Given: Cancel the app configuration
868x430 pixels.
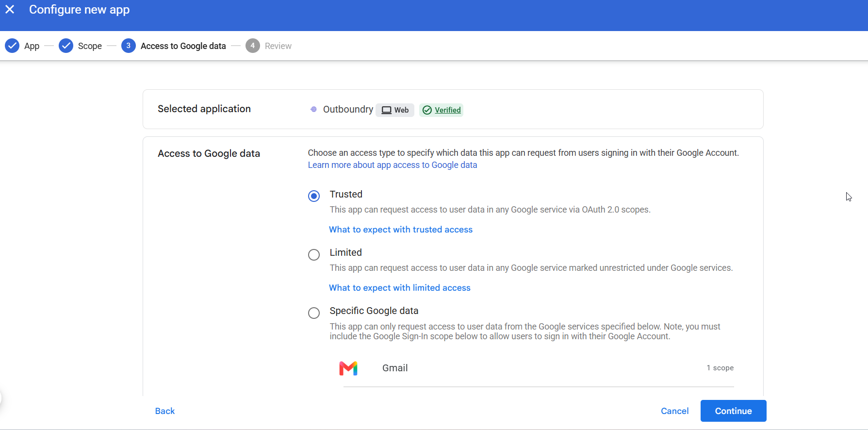Looking at the screenshot, I should [674, 411].
